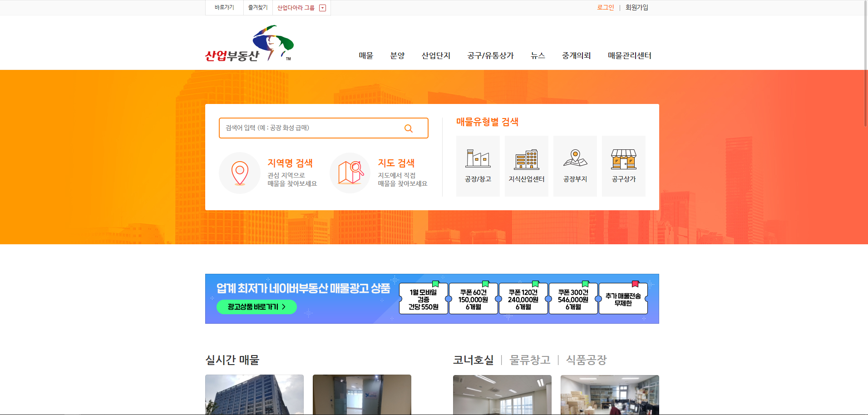Click the search magnifier icon
The height and width of the screenshot is (415, 868).
(408, 128)
